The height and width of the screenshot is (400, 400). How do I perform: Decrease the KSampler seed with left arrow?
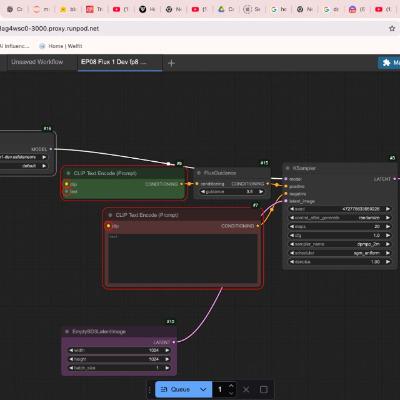coord(292,209)
